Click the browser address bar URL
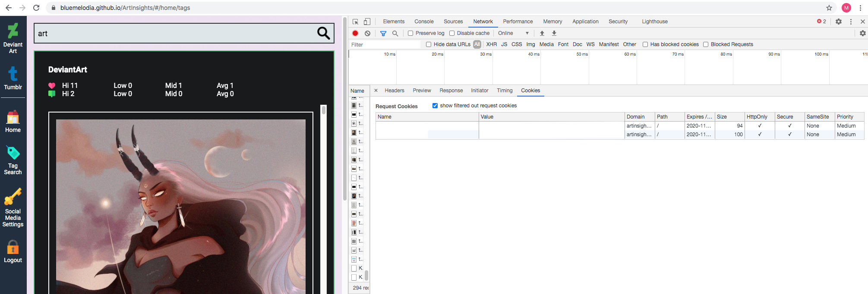This screenshot has height=294, width=868. tap(125, 8)
